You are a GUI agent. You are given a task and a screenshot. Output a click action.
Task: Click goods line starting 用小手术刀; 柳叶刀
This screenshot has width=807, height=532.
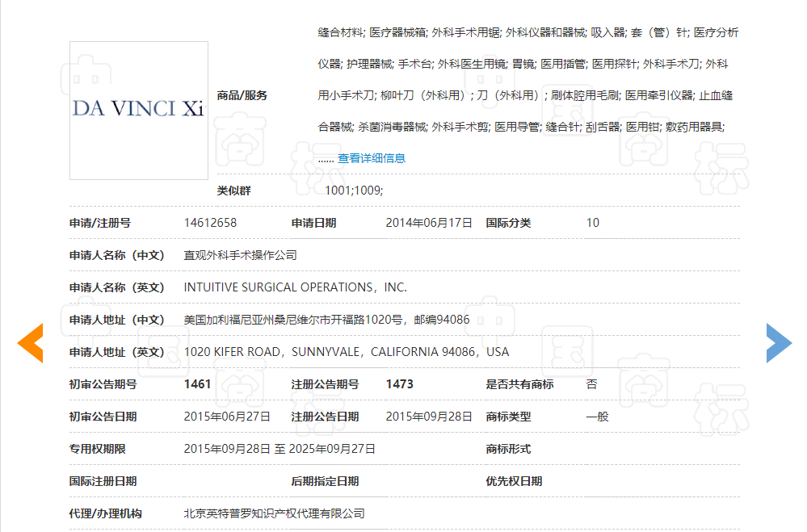[x=525, y=96]
